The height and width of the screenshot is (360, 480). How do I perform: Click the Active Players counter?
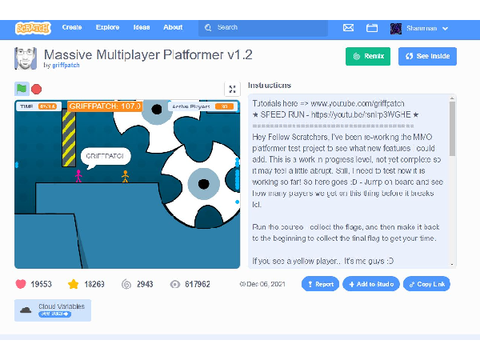(203, 107)
